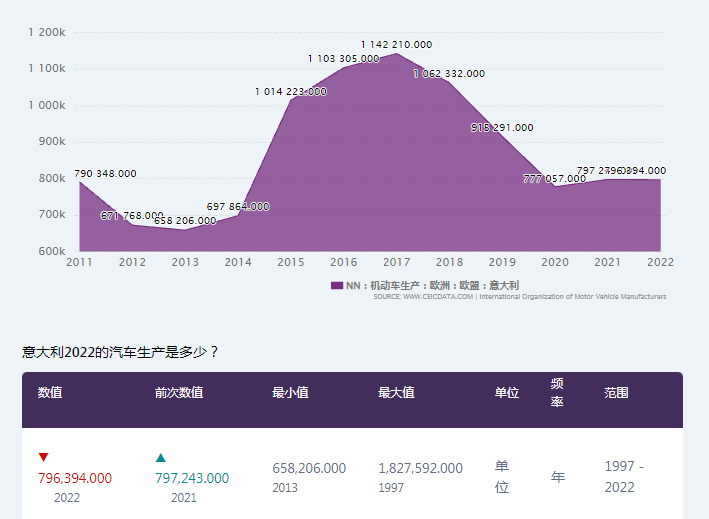Click the teal up arrow above 797,243.000
The height and width of the screenshot is (519, 709).
coord(160,457)
